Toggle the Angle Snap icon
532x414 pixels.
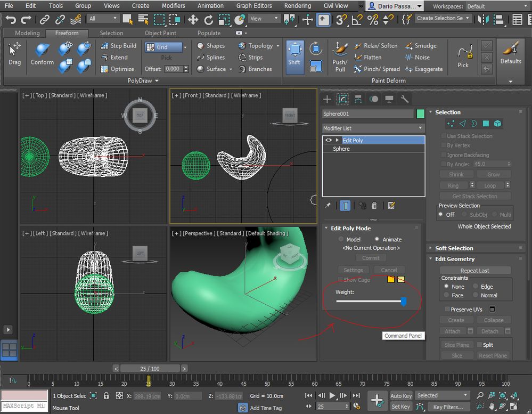point(357,20)
